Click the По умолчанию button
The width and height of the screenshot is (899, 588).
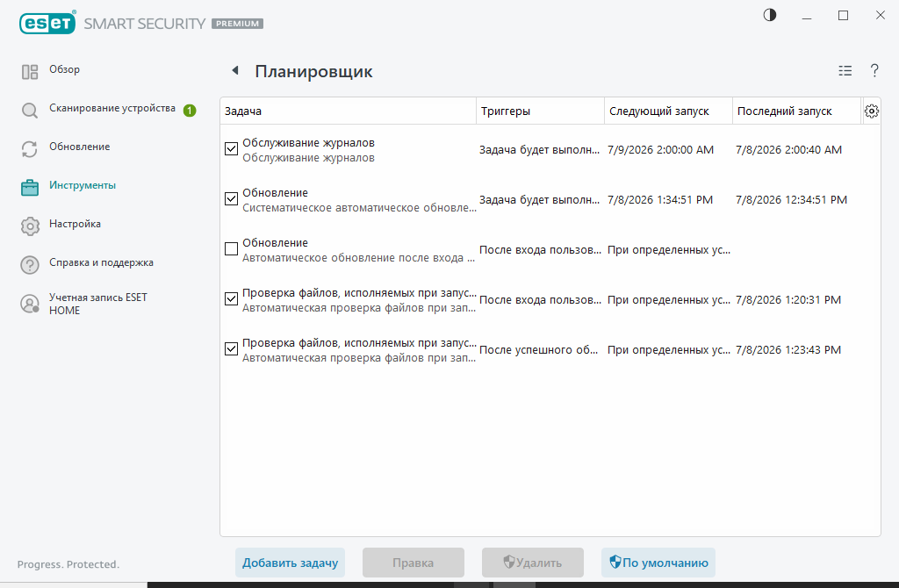click(x=658, y=563)
